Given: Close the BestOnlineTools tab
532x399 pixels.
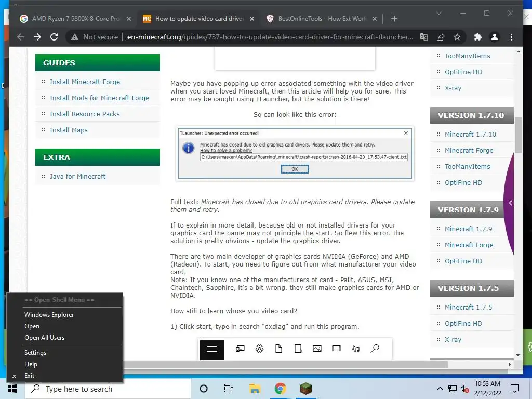Looking at the screenshot, I should click(375, 19).
